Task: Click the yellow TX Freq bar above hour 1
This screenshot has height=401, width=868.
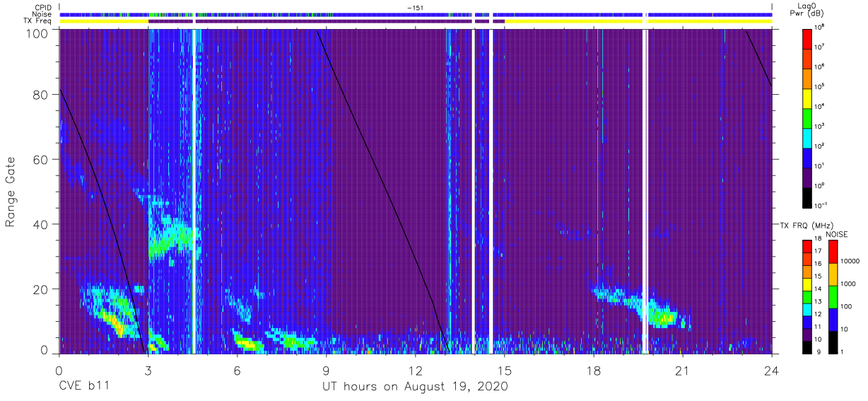Action: (104, 22)
